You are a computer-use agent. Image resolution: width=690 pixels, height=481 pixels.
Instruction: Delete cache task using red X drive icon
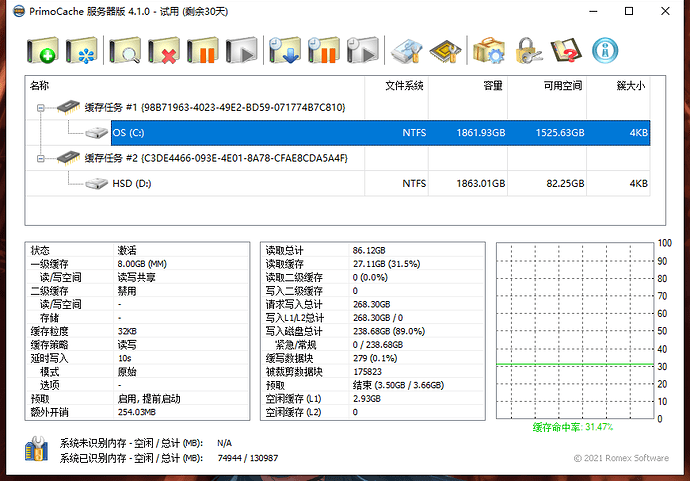(x=164, y=50)
